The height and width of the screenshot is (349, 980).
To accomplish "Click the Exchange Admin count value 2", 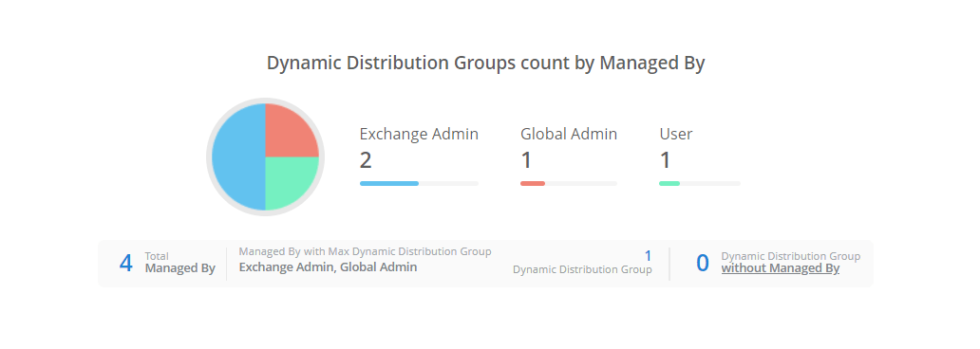I will tap(366, 160).
